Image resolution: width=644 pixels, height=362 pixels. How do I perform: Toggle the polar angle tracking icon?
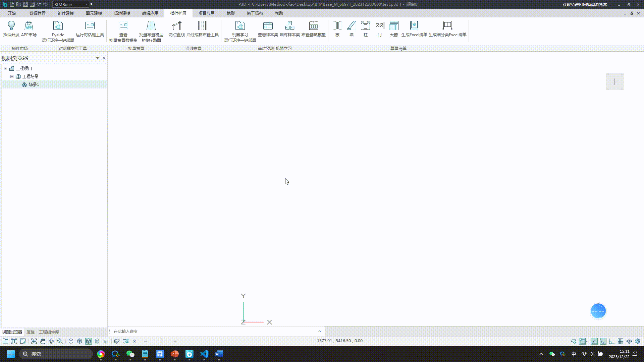603,341
